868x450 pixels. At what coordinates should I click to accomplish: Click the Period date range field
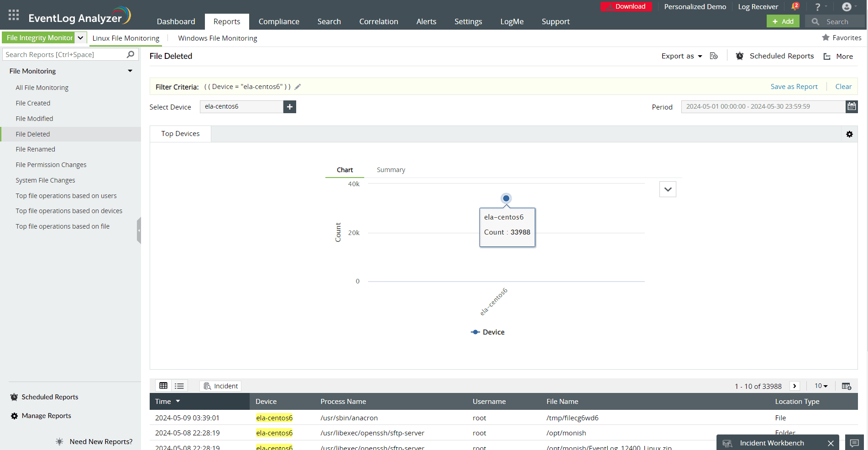tap(763, 106)
